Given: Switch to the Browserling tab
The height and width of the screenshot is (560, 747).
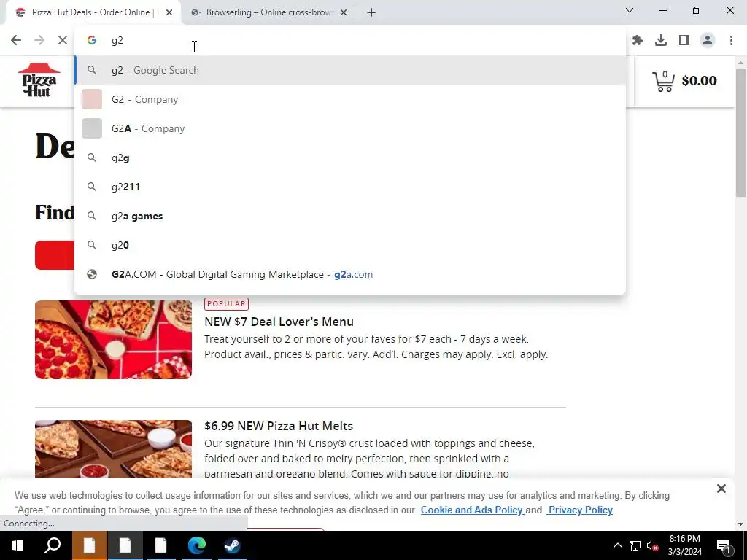Looking at the screenshot, I should coord(269,12).
